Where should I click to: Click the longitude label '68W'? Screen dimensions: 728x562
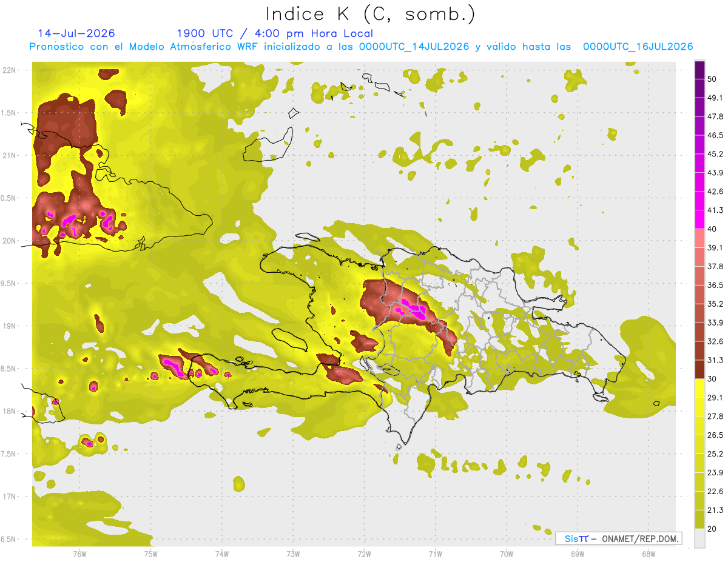pyautogui.click(x=649, y=554)
